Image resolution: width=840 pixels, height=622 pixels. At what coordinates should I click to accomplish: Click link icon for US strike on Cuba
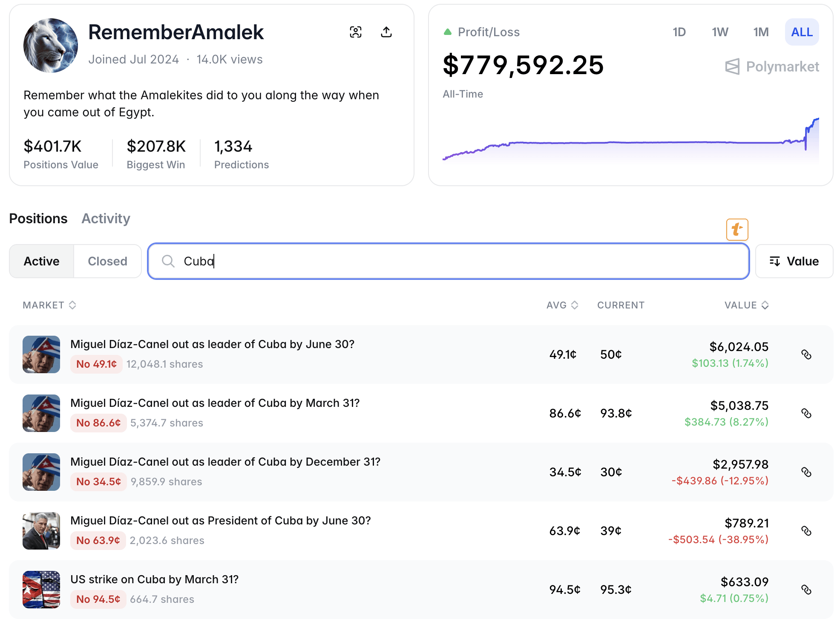pyautogui.click(x=806, y=590)
